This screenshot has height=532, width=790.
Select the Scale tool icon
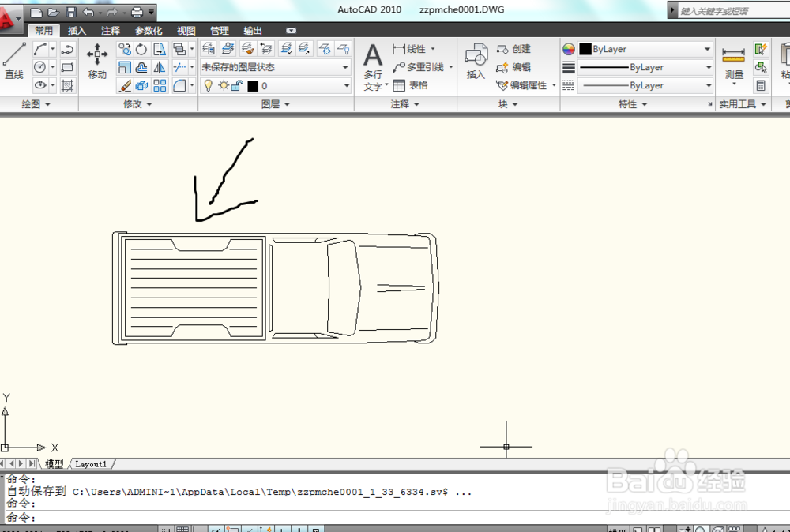tap(125, 67)
